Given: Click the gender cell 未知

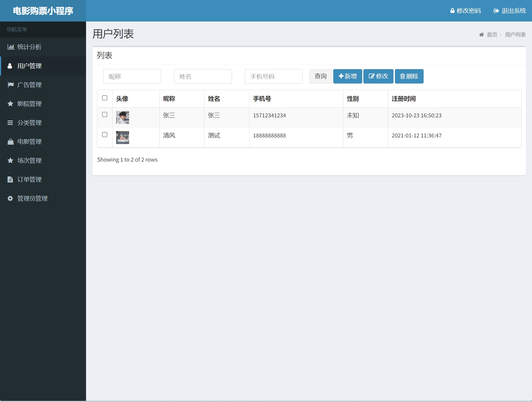Looking at the screenshot, I should coord(353,115).
